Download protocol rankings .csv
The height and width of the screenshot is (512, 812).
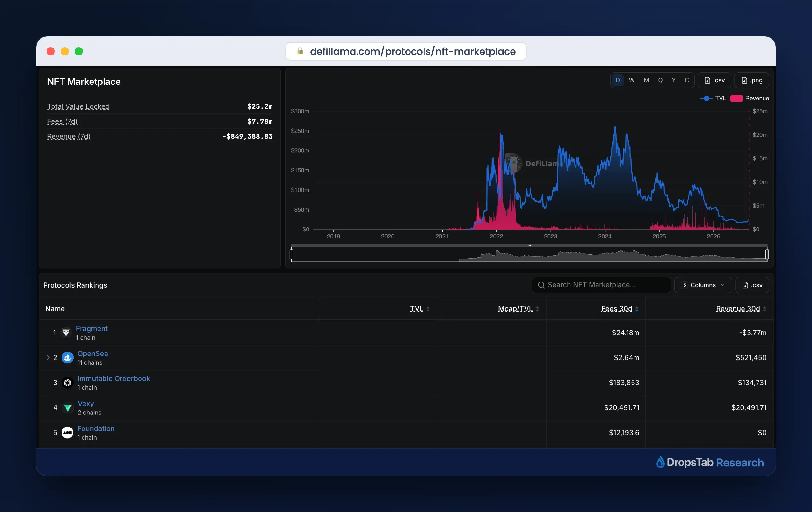pyautogui.click(x=752, y=285)
